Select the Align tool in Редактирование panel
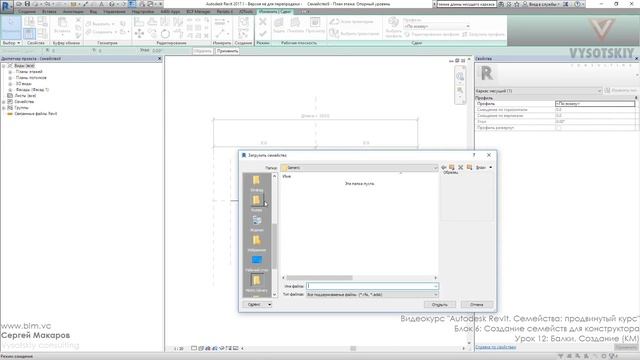Viewport: 640px width, 360px height. click(139, 22)
